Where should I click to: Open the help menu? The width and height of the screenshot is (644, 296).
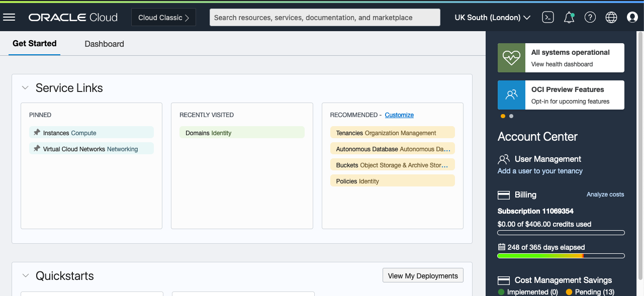pos(590,17)
